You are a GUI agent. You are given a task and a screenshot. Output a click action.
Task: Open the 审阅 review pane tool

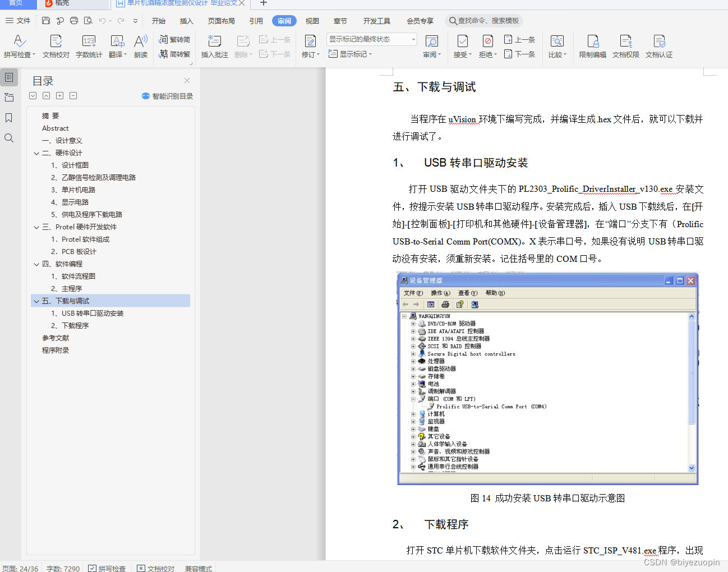point(431,47)
